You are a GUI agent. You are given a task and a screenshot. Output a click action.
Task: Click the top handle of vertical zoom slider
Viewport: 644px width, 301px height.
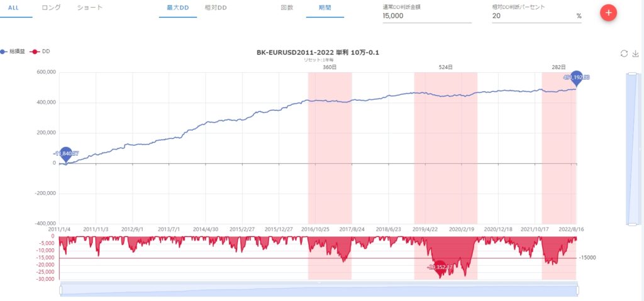(x=632, y=74)
